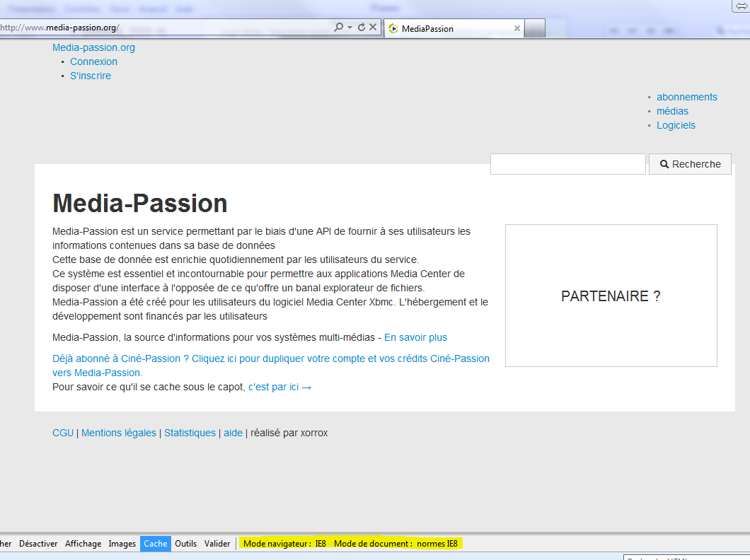Screen dimensions: 750x560
Task: Open a new tab next to MediaPassion
Action: 535,28
